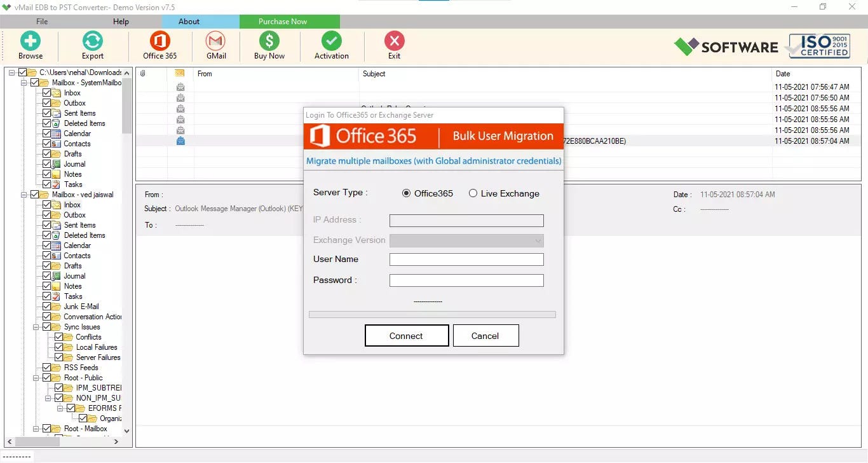Click the Calendar icon under ved jaiswal mailbox

point(57,245)
